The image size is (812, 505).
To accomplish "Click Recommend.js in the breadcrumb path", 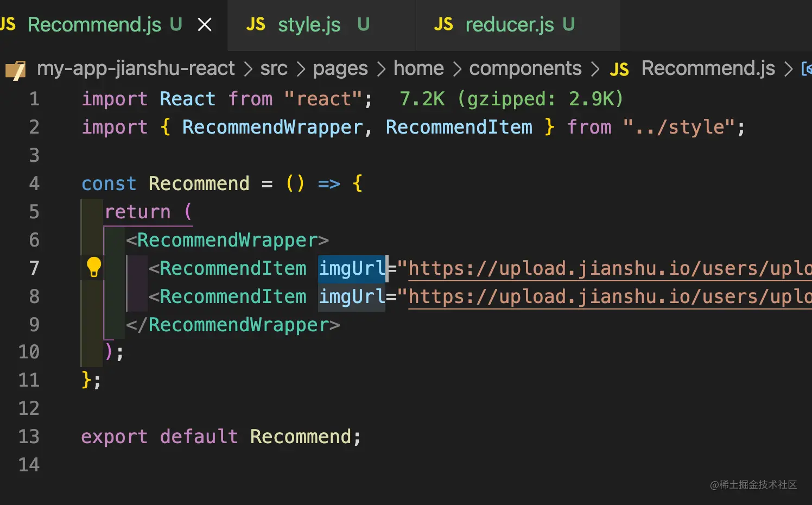I will [x=708, y=68].
